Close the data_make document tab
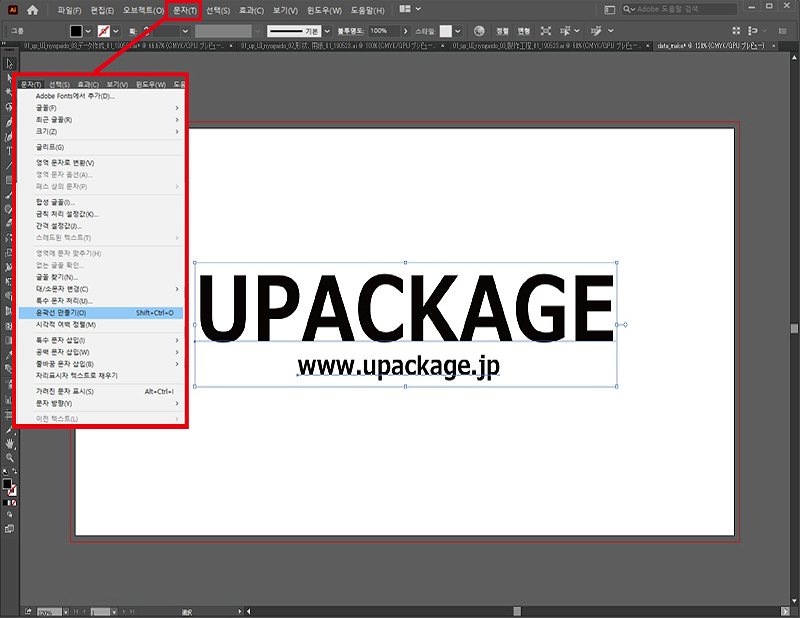800x618 pixels. (773, 46)
